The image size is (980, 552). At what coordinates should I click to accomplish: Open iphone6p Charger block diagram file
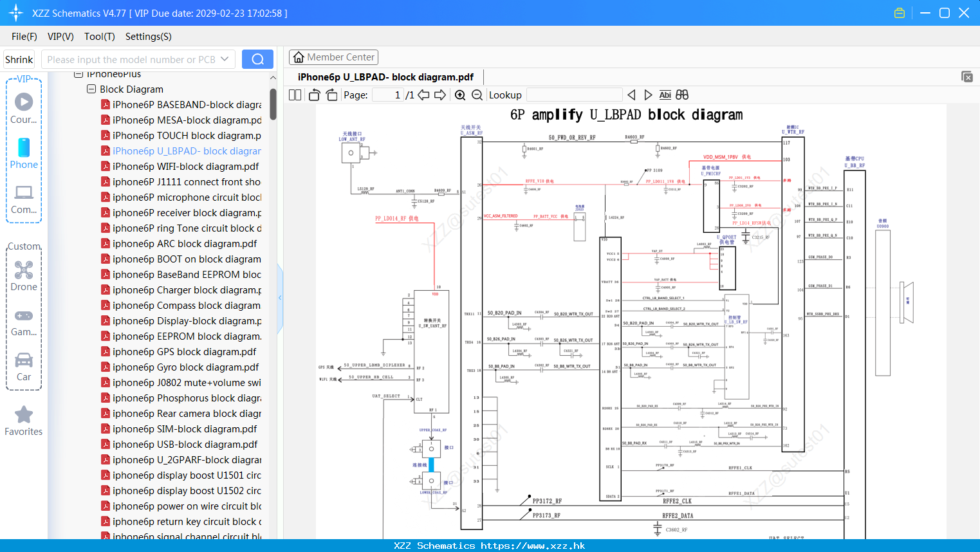[x=181, y=290]
